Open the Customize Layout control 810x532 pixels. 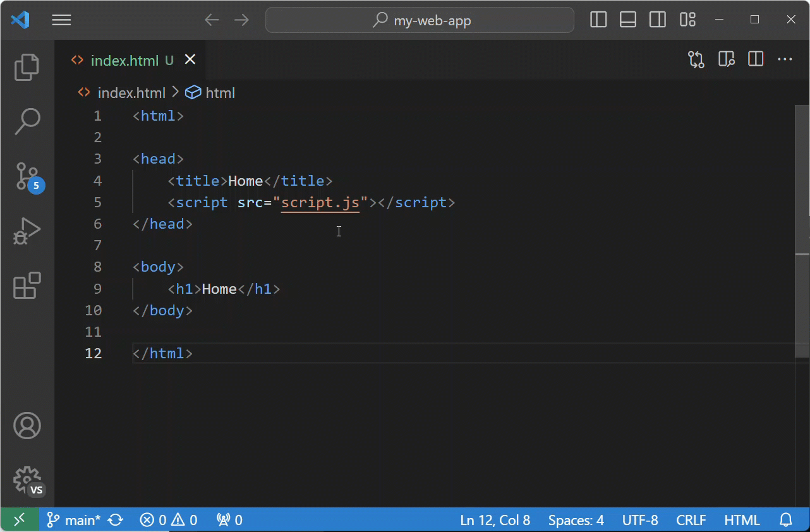(x=687, y=20)
